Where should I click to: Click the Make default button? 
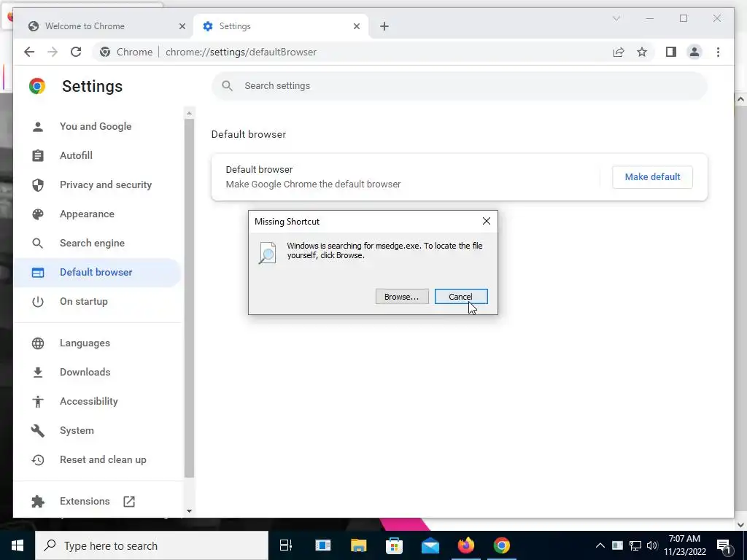tap(652, 177)
